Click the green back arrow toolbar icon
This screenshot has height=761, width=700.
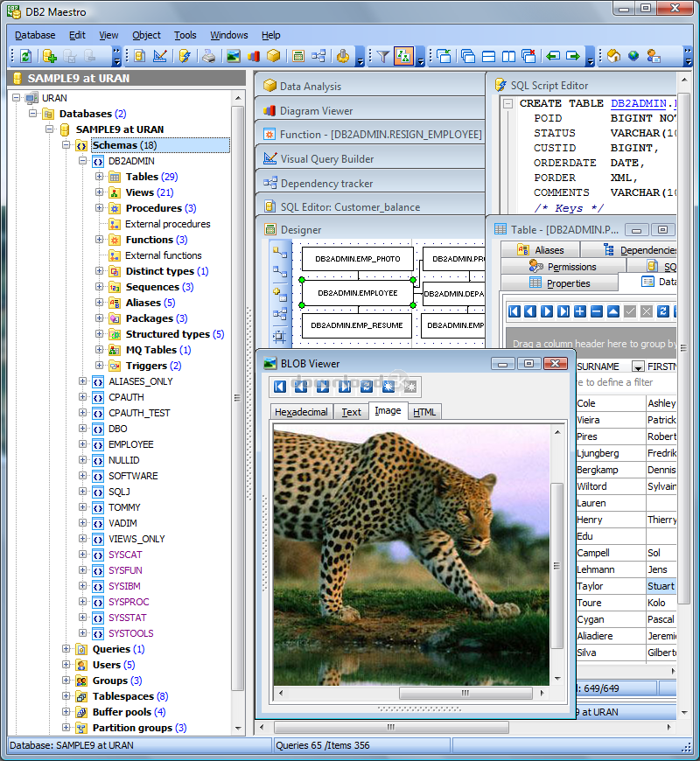coord(552,56)
